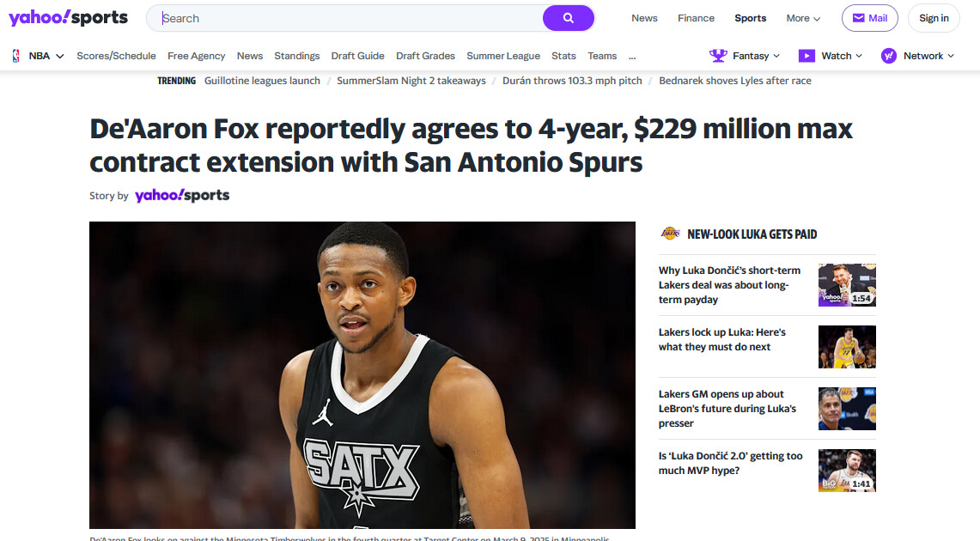The height and width of the screenshot is (541, 980).
Task: Click the Sign in button
Action: coord(934,18)
